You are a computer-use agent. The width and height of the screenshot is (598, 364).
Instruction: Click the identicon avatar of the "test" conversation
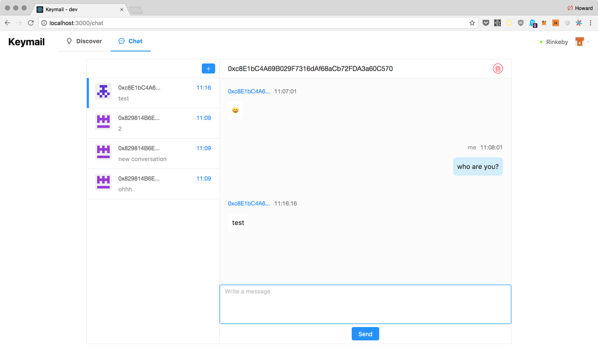click(103, 92)
